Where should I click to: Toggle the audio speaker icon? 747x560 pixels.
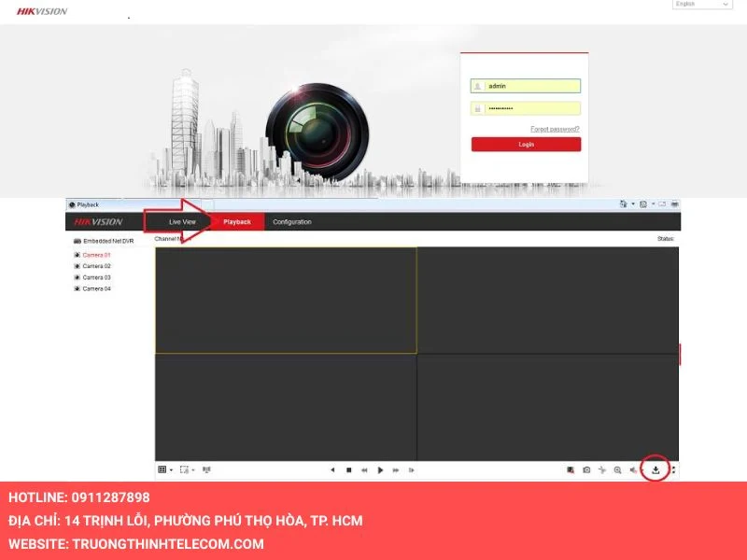(x=633, y=470)
